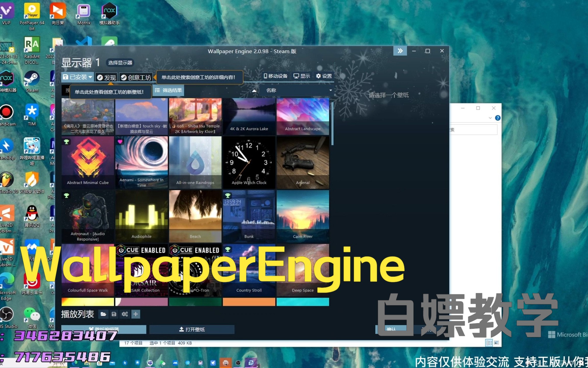Click trophy badge on Bunk wallpaper
Screen dimensions: 588x368
click(x=228, y=195)
